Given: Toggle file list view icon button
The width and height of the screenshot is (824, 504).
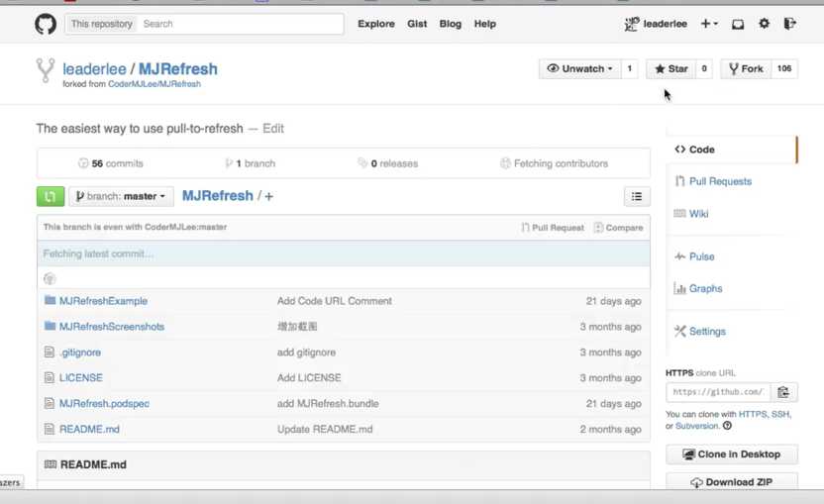Looking at the screenshot, I should click(x=637, y=197).
